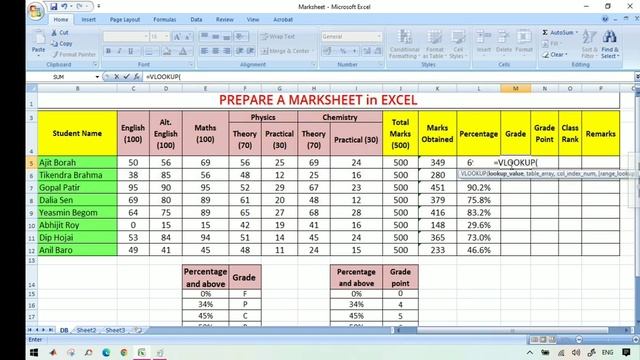Click the Fill Color bucket icon
Screen dimensions: 640x360
click(167, 51)
